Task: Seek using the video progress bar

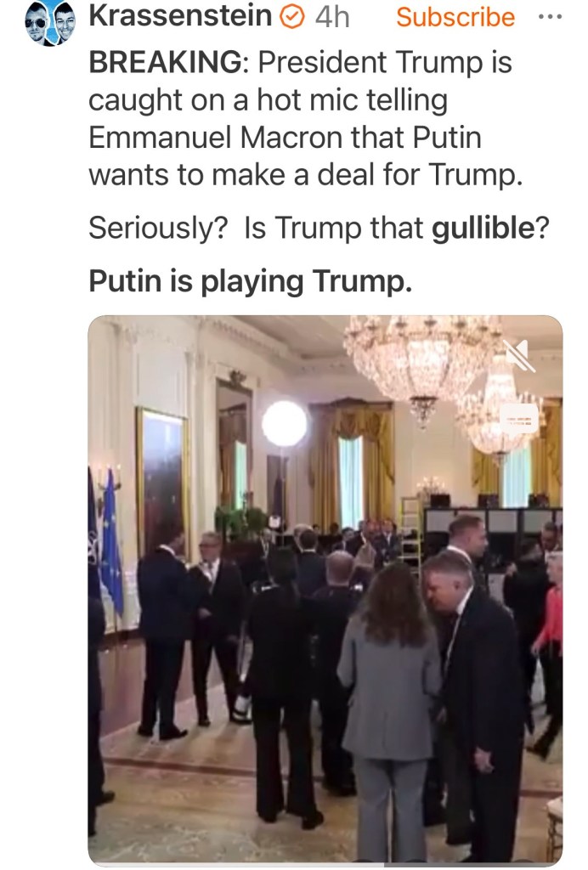Action: [x=325, y=864]
